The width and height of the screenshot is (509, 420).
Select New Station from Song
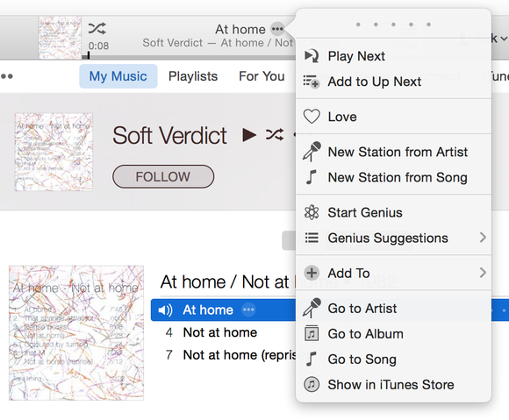click(393, 177)
